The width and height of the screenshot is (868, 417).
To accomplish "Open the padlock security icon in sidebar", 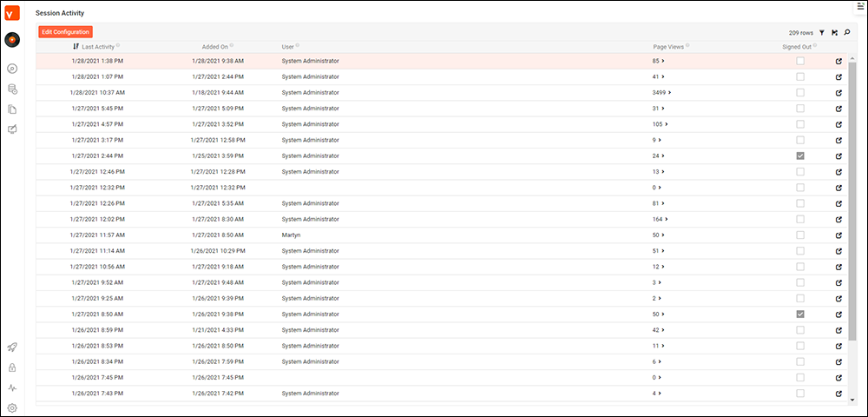I will point(12,367).
